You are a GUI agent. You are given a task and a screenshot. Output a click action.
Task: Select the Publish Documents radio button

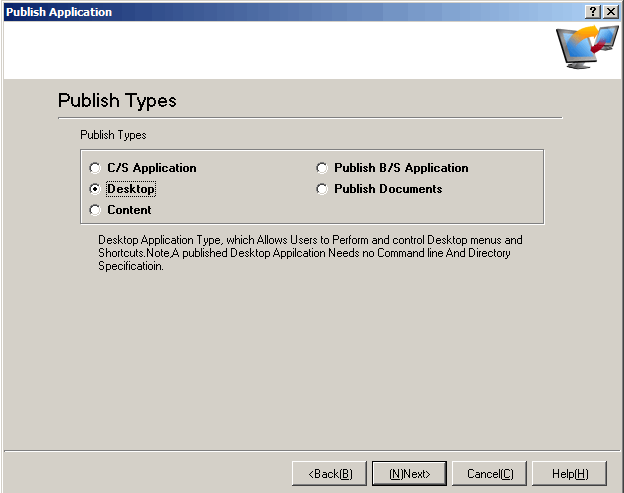click(322, 189)
